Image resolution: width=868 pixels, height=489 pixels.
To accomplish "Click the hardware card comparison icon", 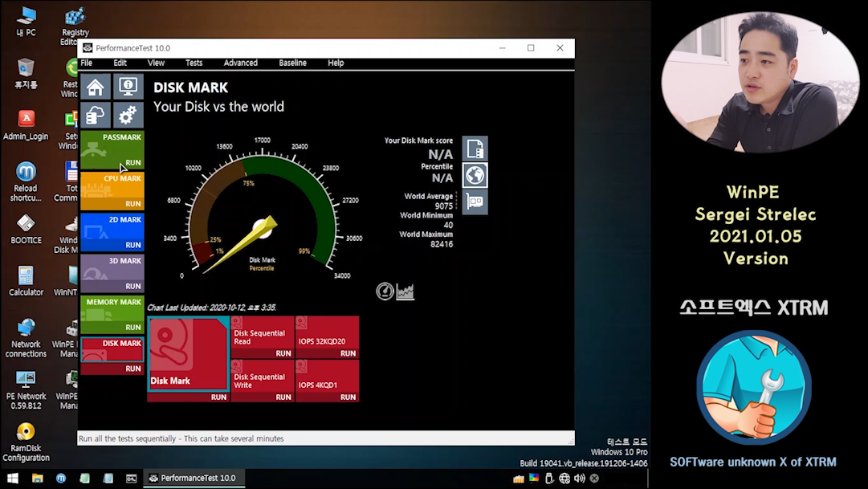I will click(475, 202).
